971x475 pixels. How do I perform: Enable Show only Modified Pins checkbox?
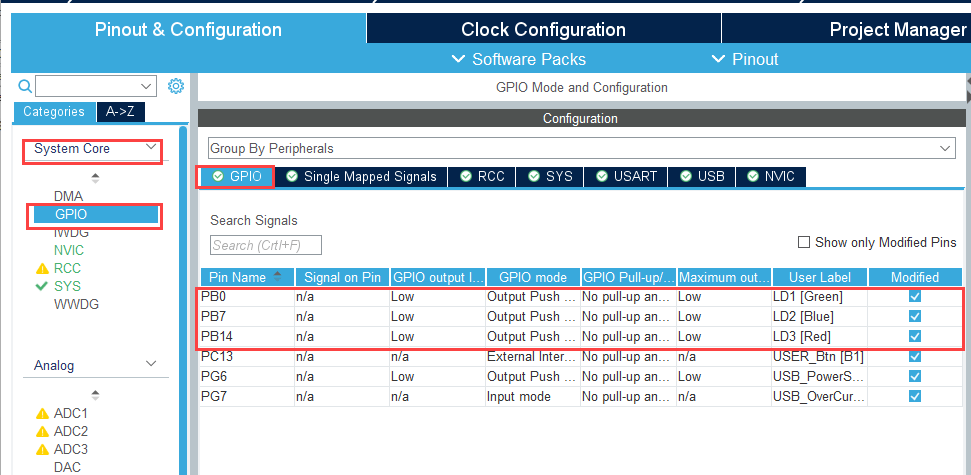point(804,242)
